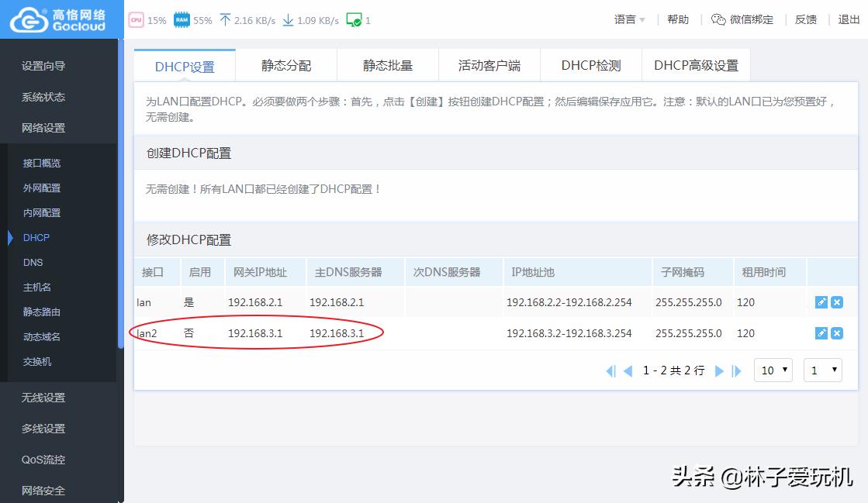The height and width of the screenshot is (503, 868).
Task: Click the next page arrow in pagination
Action: pyautogui.click(x=721, y=370)
